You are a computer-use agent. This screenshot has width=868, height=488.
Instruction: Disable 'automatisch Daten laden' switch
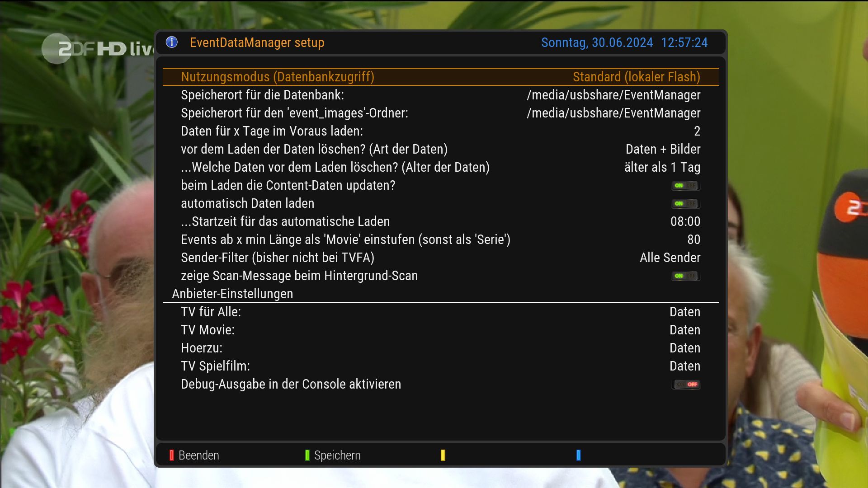pyautogui.click(x=685, y=204)
